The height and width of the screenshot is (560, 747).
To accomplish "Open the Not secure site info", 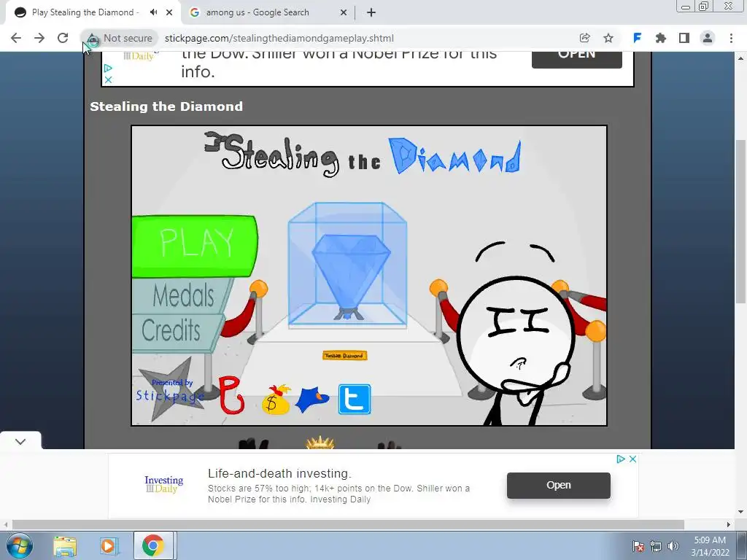I will click(x=120, y=38).
